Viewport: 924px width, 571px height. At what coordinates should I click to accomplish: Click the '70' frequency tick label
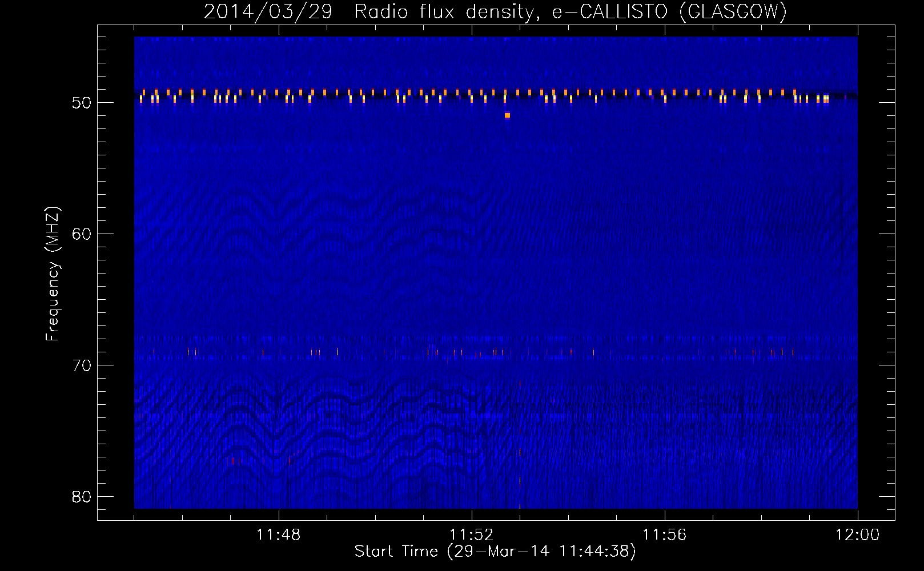coord(82,365)
